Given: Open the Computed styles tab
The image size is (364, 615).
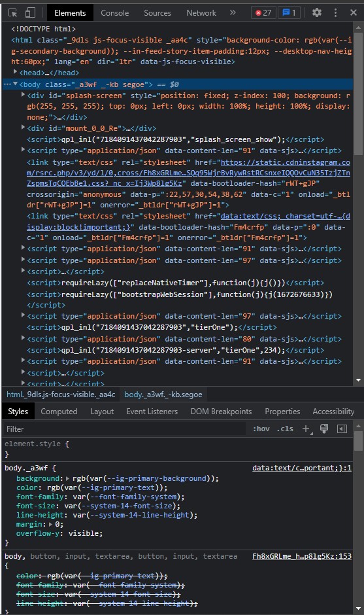Looking at the screenshot, I should click(59, 412).
